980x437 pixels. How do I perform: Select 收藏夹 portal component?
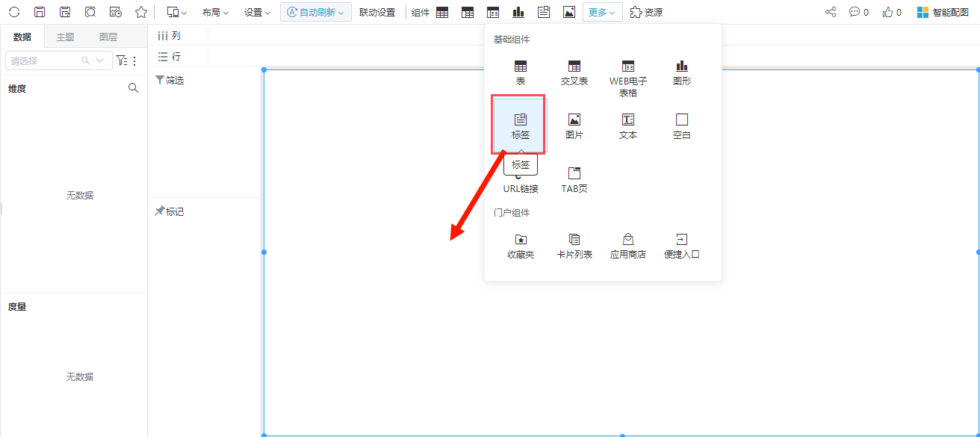point(521,246)
